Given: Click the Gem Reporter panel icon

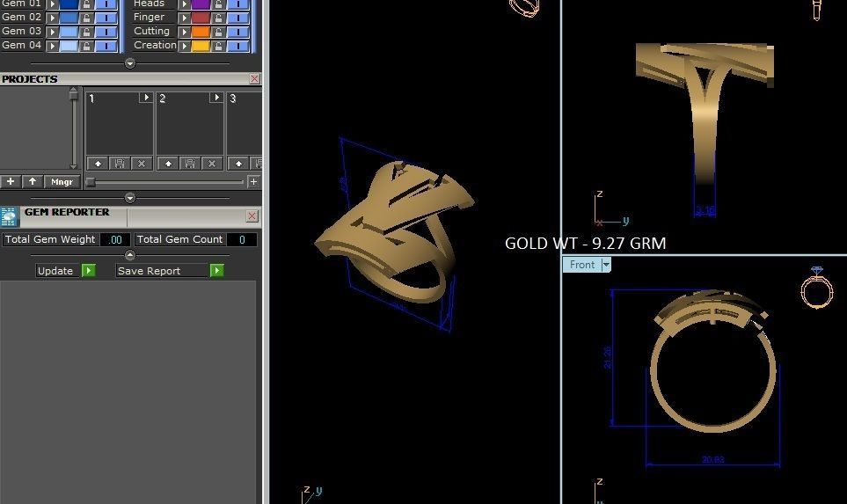Looking at the screenshot, I should pos(10,216).
